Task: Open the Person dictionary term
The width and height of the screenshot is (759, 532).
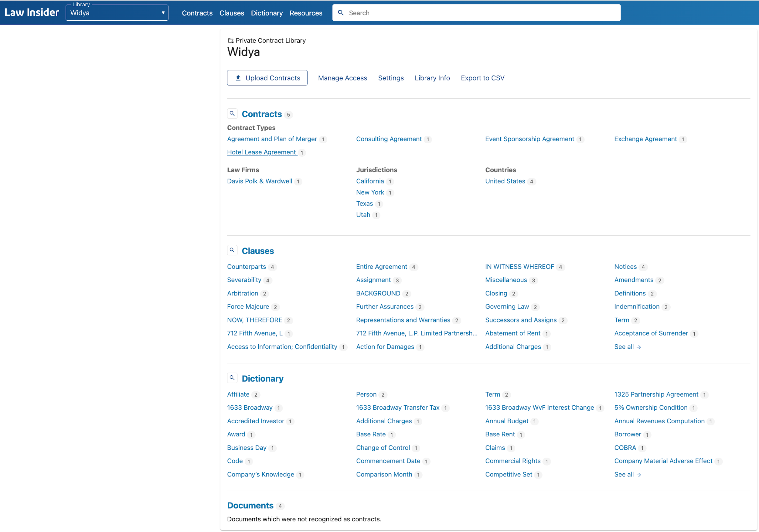Action: tap(366, 394)
